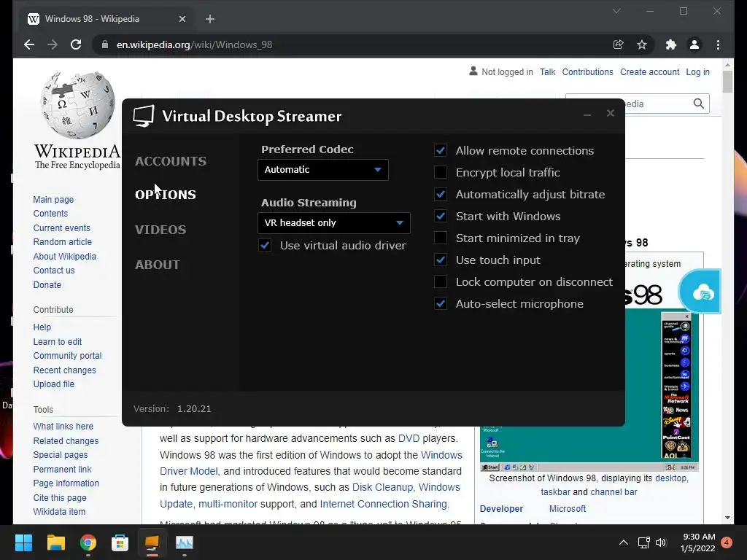Close the Windows 98 Wikipedia tab
This screenshot has width=747, height=560.
click(x=182, y=19)
